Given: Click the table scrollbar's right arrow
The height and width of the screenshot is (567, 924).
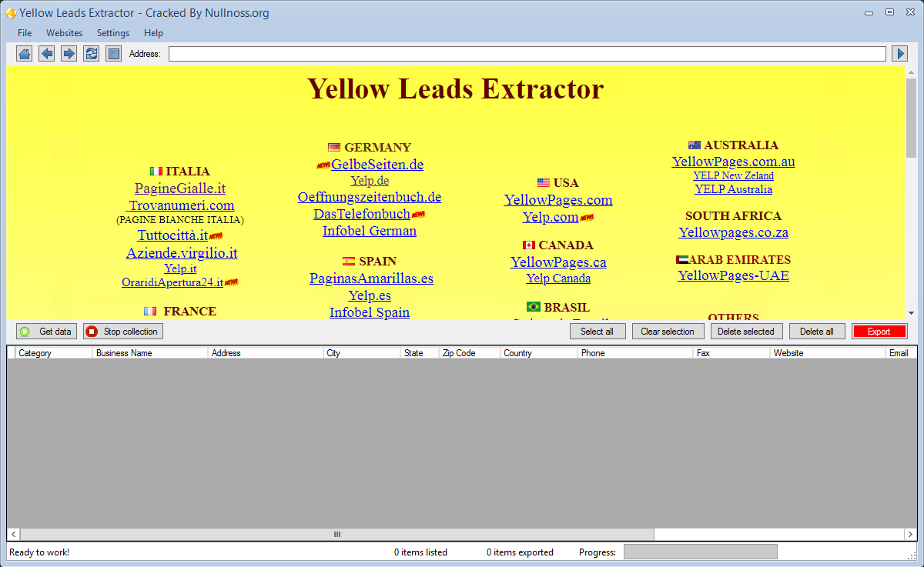Looking at the screenshot, I should 910,534.
